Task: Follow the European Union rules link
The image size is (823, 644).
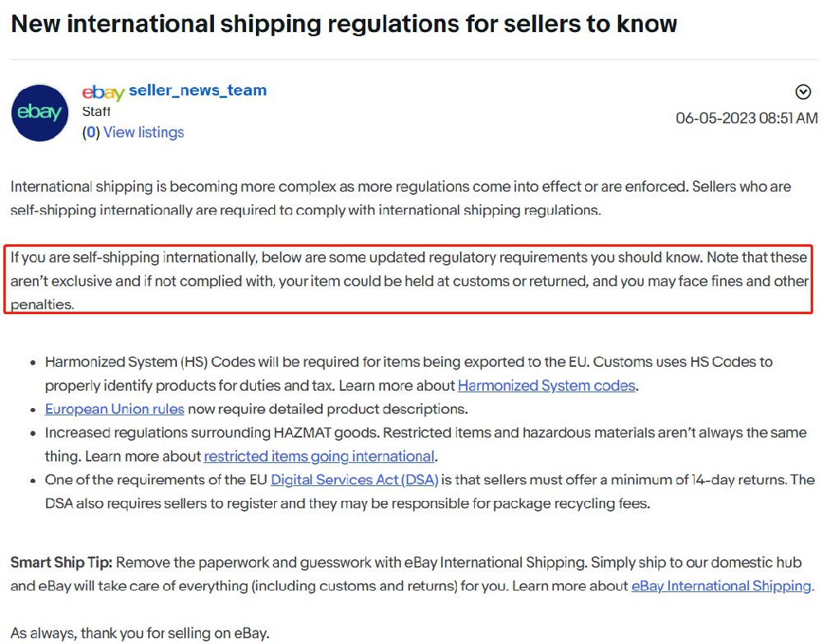Action: click(x=114, y=409)
